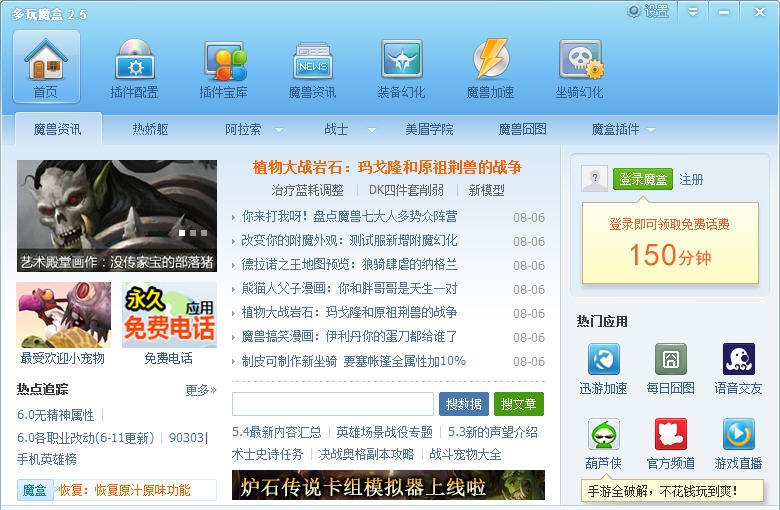Click the 登录魔盒 login button
780x510 pixels.
(x=643, y=179)
